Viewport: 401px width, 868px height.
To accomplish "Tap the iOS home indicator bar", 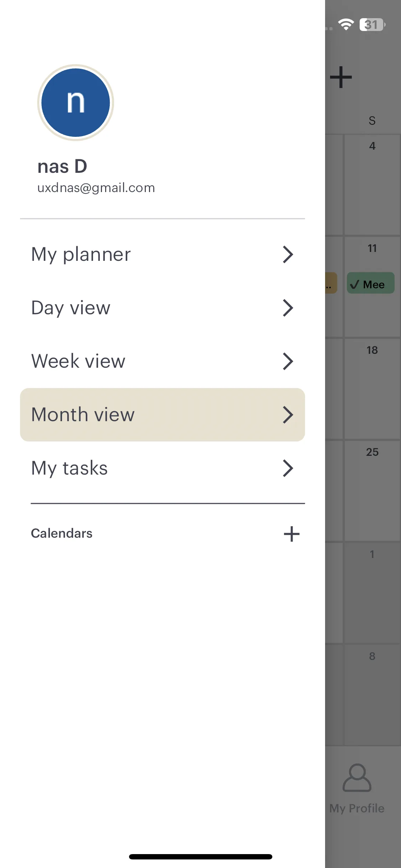I will 201,857.
